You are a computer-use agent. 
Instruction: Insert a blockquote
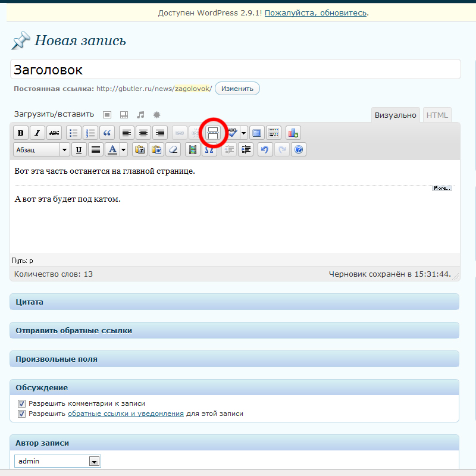pos(107,133)
